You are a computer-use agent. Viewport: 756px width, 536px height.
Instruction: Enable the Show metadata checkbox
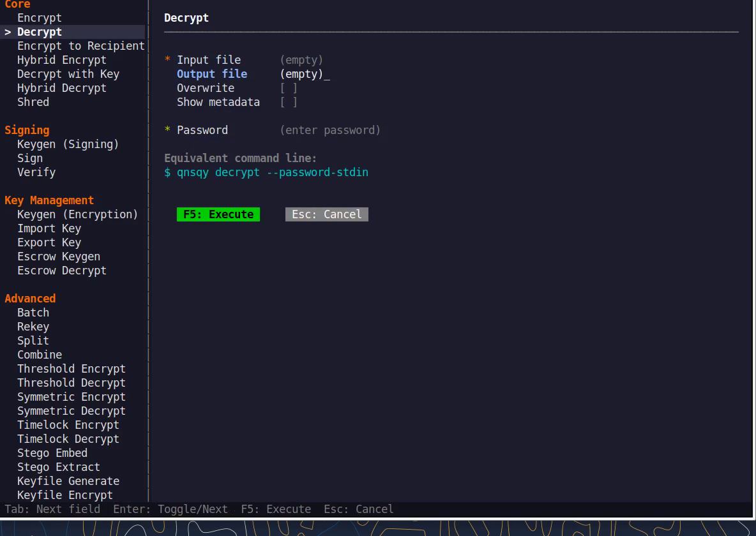289,101
